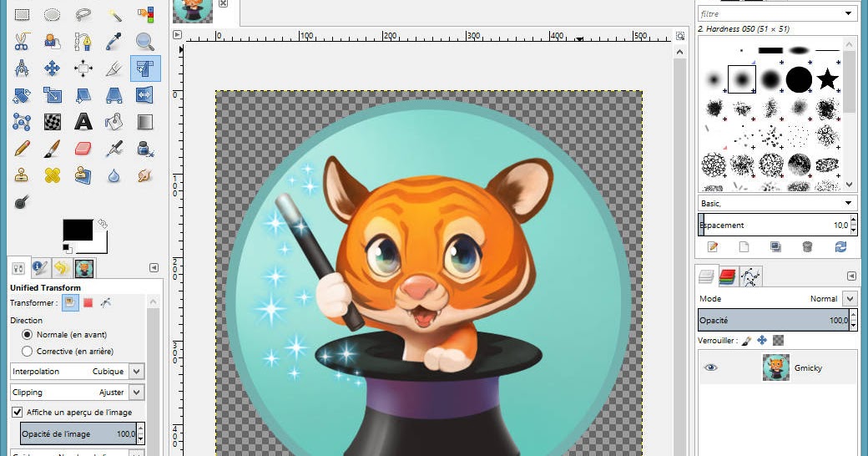Select the Heal bandage tool
This screenshot has width=868, height=456.
[x=52, y=175]
